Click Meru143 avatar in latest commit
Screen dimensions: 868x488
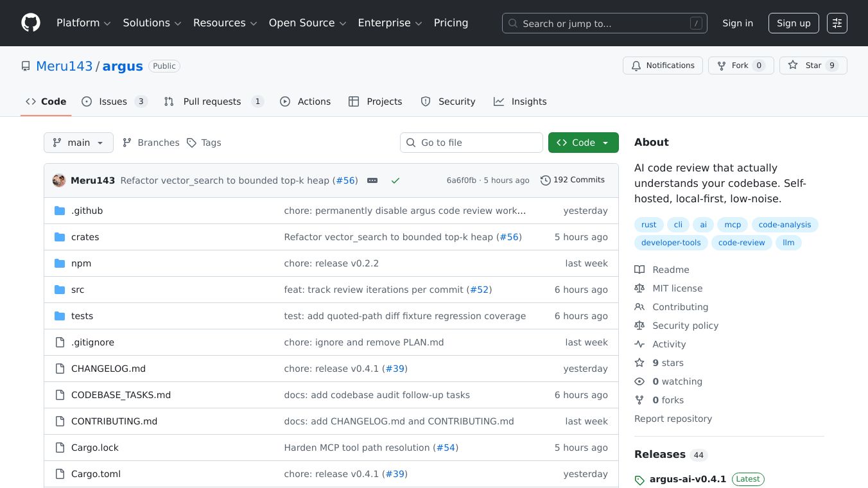(x=59, y=180)
